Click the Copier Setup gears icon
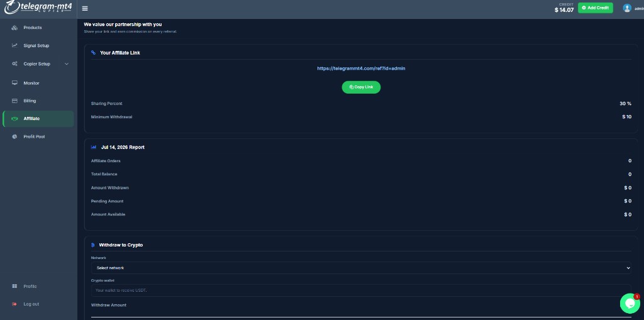 [x=15, y=63]
